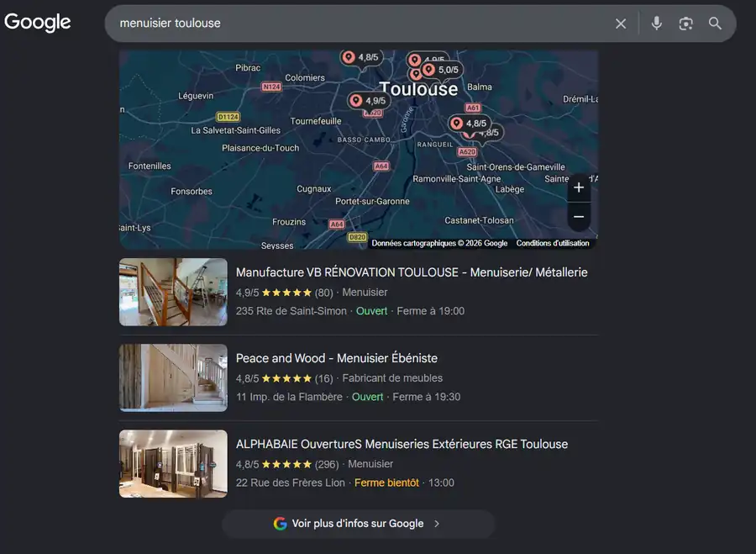Open Conditions d'utilisation link on map
This screenshot has width=756, height=554.
[x=553, y=243]
